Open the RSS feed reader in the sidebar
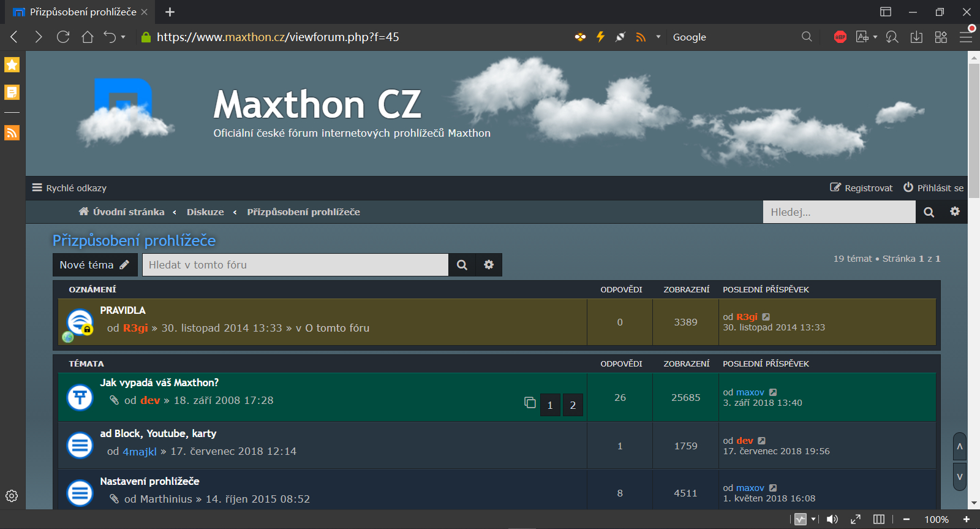Viewport: 980px width, 529px height. click(x=12, y=132)
